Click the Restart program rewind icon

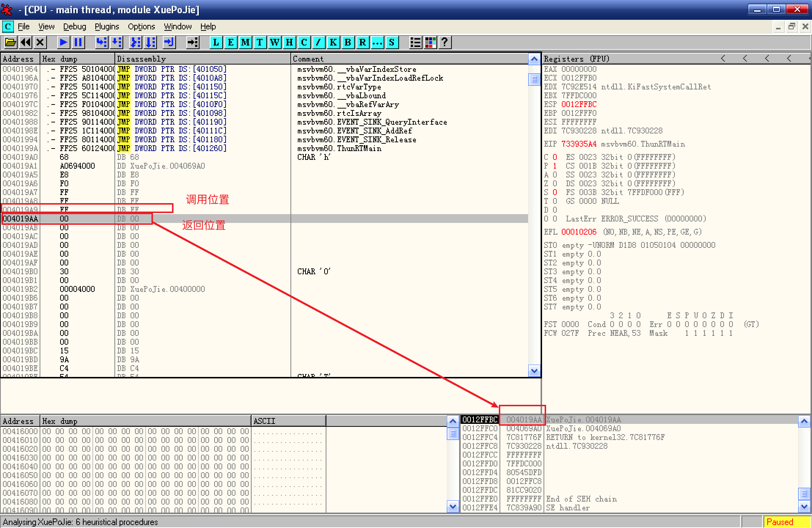[25, 43]
